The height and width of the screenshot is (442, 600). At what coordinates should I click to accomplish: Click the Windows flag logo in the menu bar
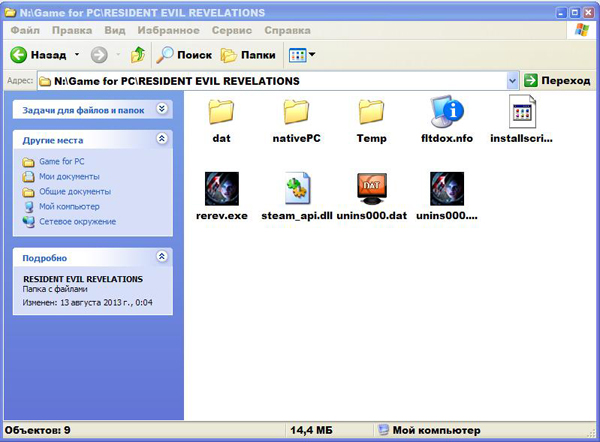tap(582, 30)
